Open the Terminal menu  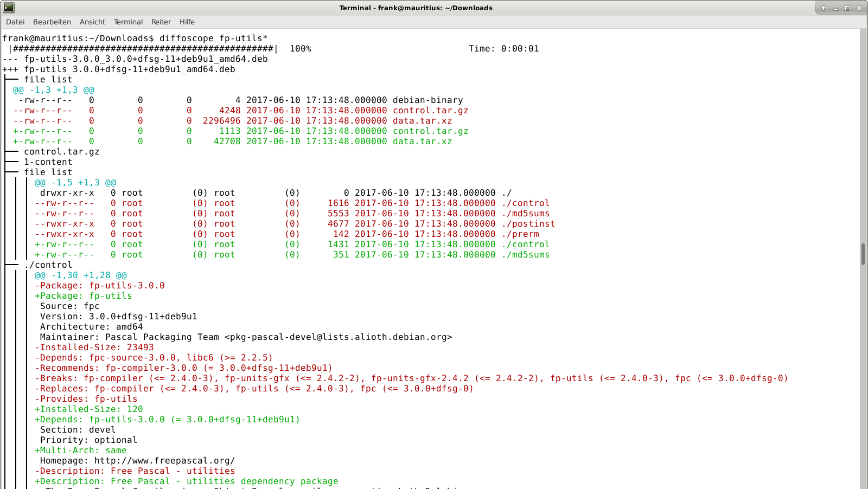[128, 22]
